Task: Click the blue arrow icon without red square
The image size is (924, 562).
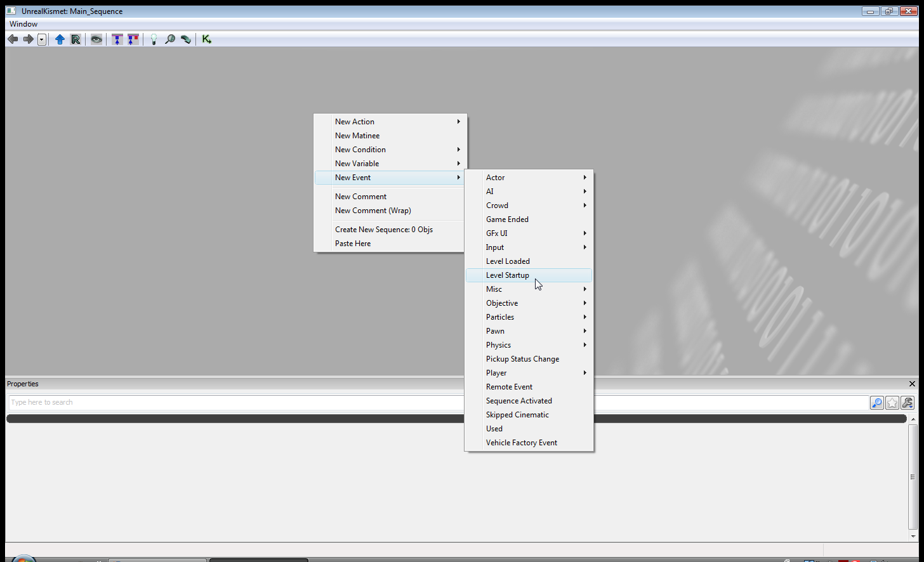Action: (117, 39)
